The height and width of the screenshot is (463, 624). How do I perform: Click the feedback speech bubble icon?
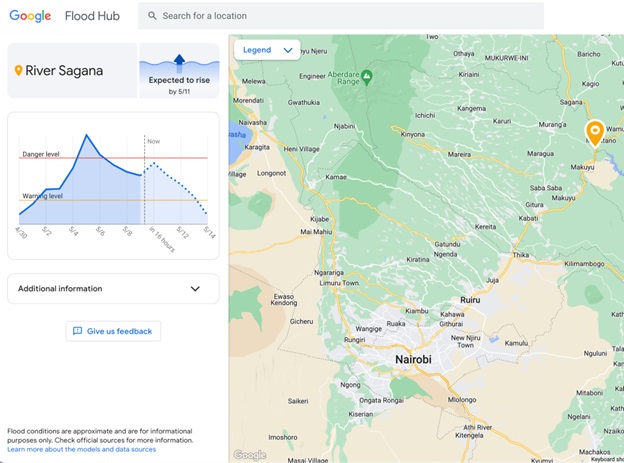[77, 331]
